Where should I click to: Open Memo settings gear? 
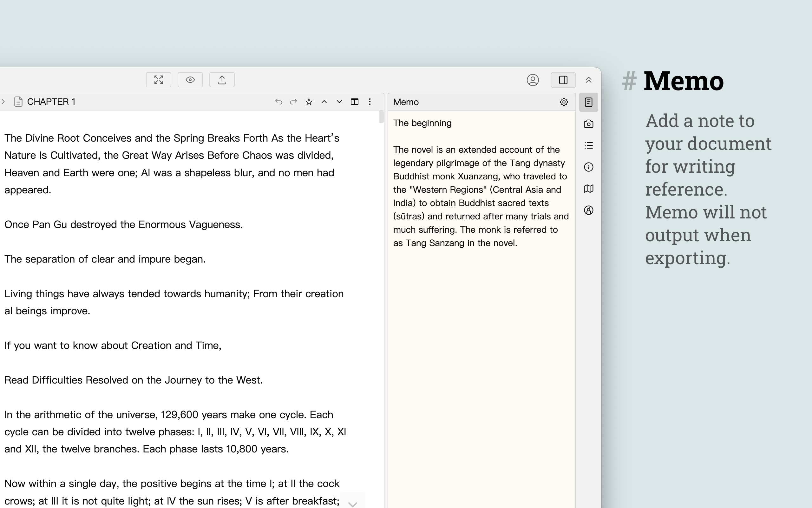click(x=564, y=102)
